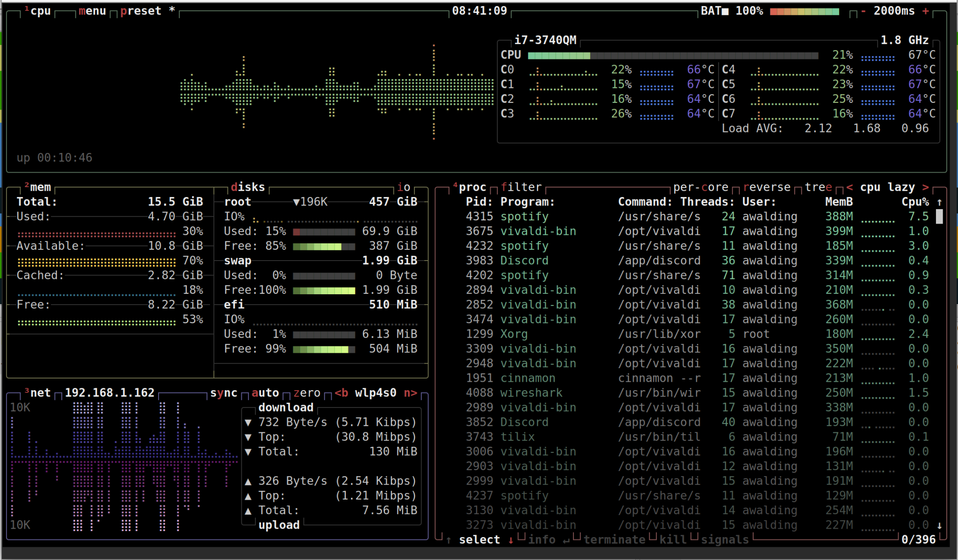
Task: Open info for the highlighted process
Action: (x=543, y=539)
